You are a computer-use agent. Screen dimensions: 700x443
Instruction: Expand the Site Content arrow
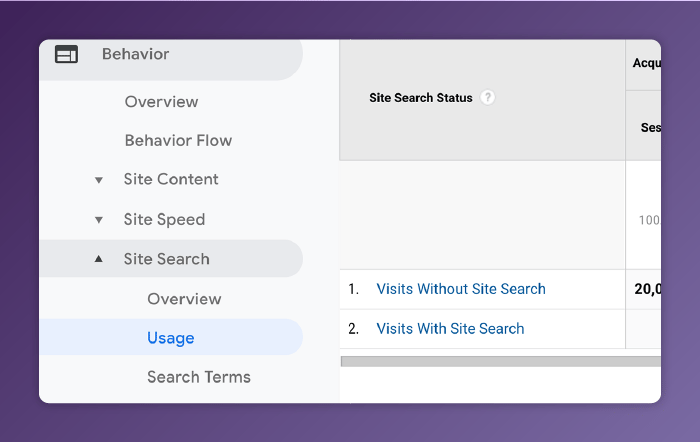[x=98, y=180]
